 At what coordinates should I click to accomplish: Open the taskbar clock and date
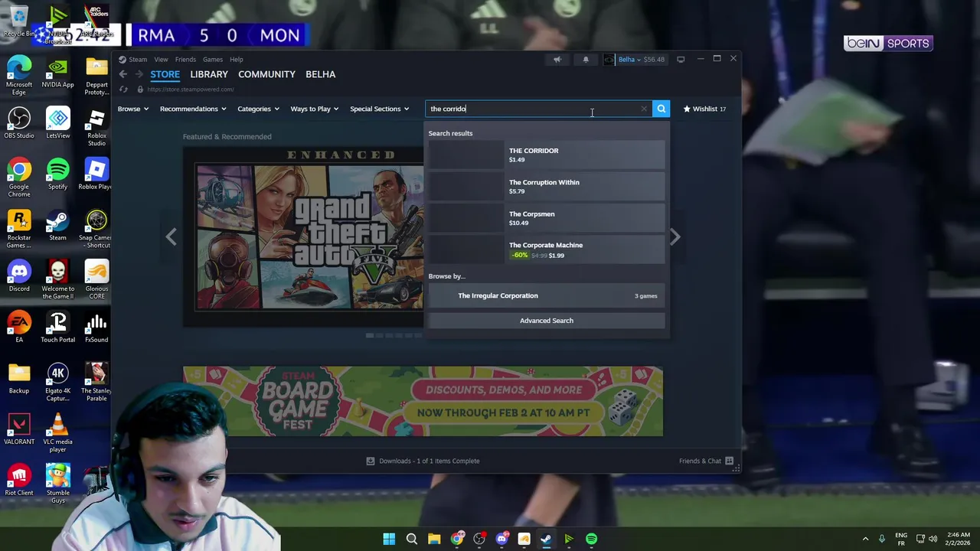tap(958, 539)
